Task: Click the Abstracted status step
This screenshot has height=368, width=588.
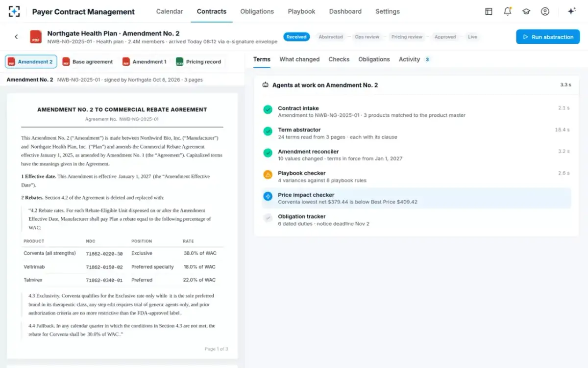Action: (x=331, y=37)
